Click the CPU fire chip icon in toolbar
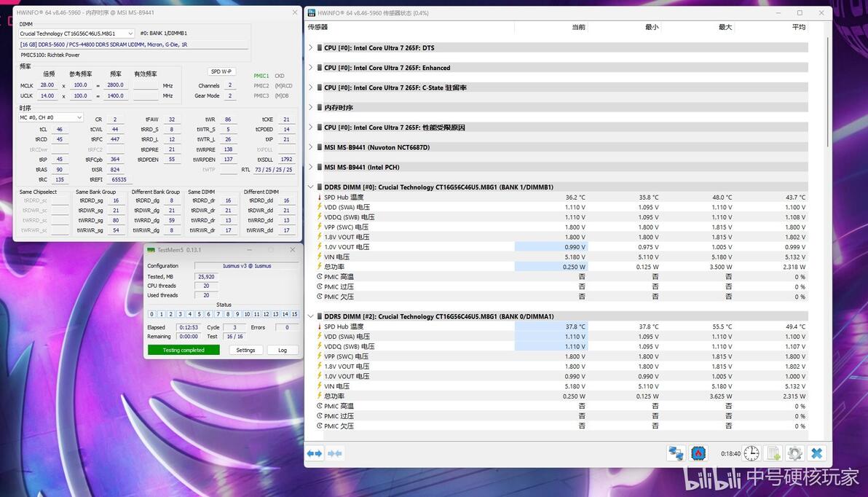This screenshot has width=868, height=497. point(698,453)
